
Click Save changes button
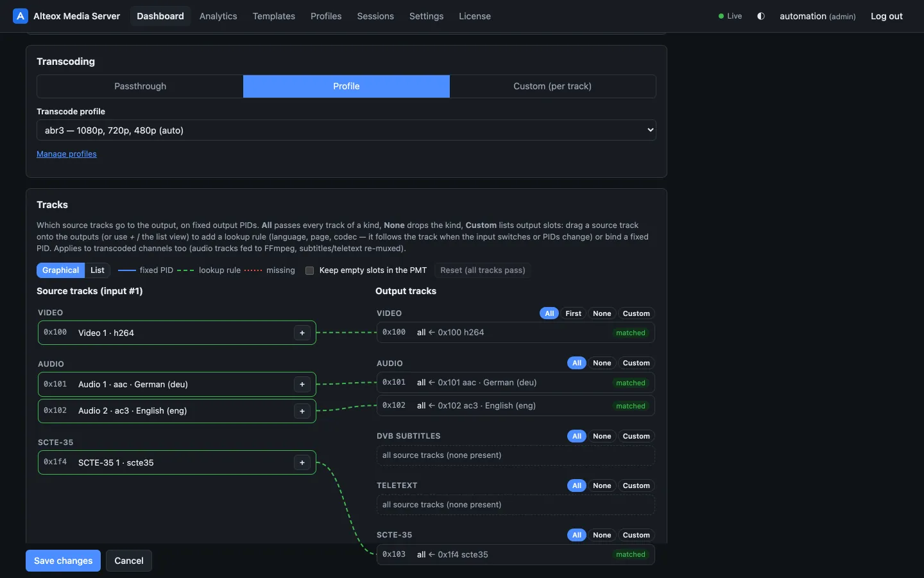click(64, 561)
